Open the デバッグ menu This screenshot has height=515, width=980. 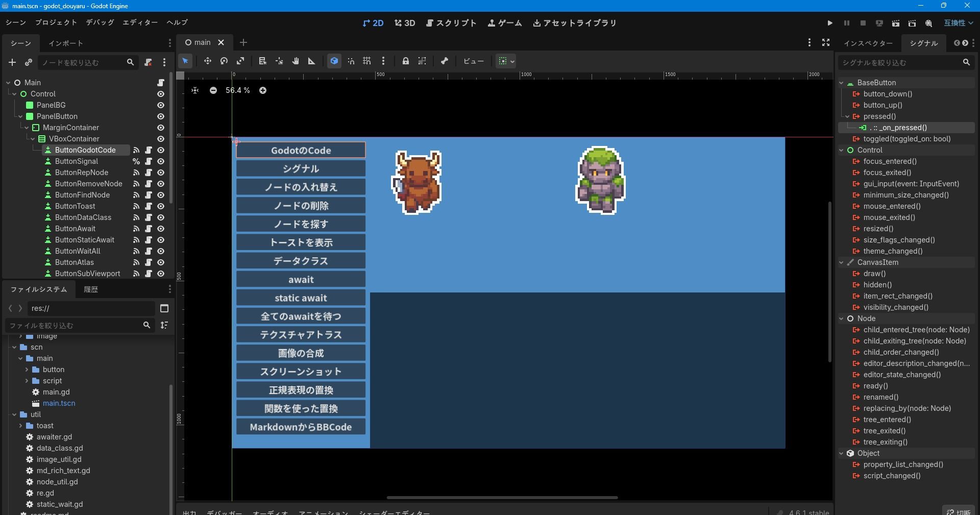click(100, 22)
